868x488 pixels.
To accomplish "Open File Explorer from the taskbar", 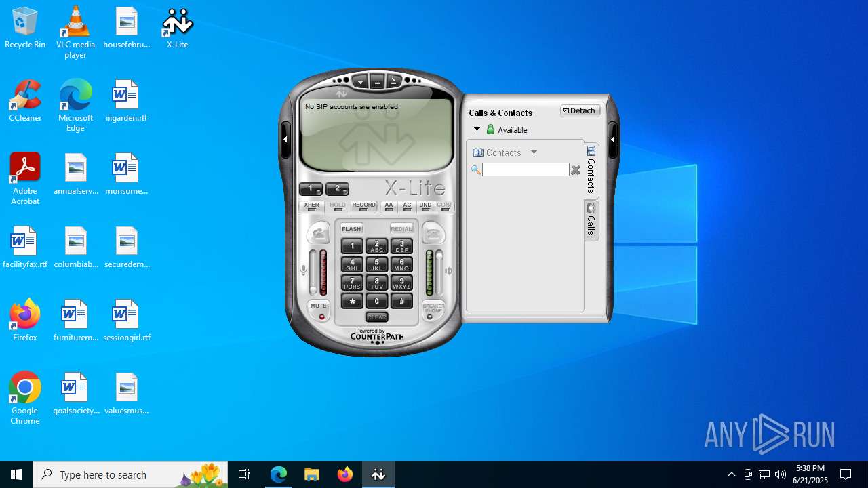I will coord(311,474).
